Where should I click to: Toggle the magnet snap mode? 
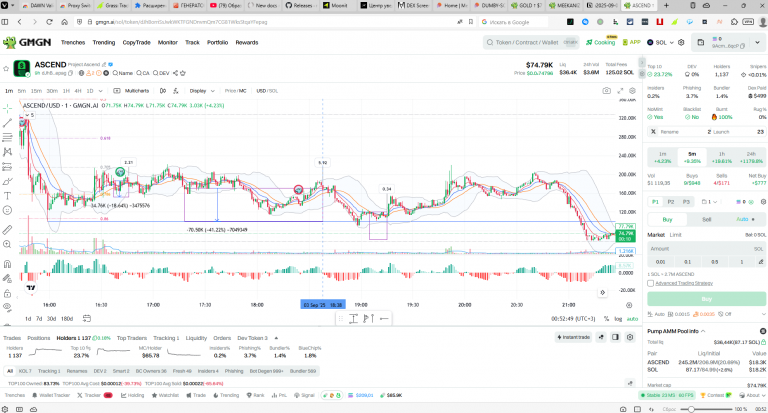pyautogui.click(x=7, y=264)
